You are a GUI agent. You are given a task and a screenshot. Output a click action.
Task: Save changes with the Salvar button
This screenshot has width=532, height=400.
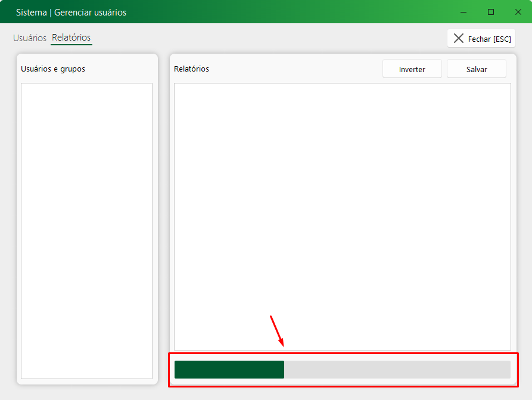tap(476, 69)
